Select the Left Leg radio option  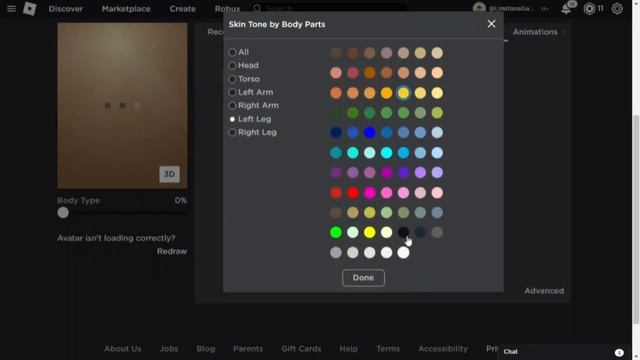click(232, 119)
